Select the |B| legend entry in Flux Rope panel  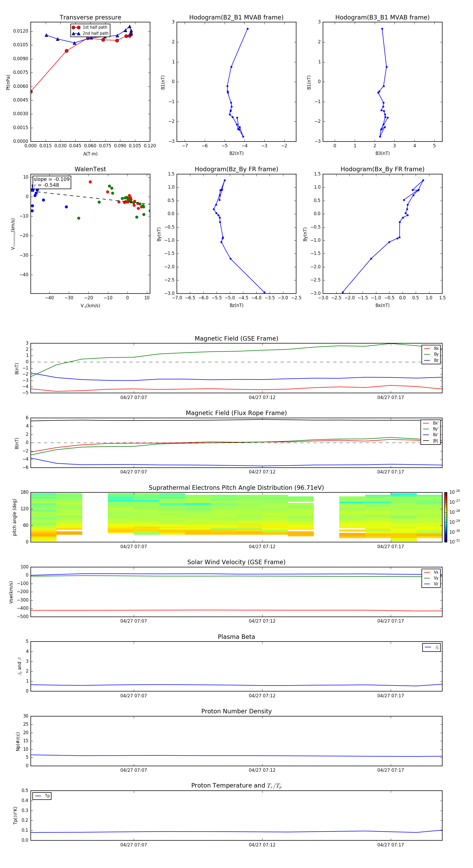tap(431, 441)
